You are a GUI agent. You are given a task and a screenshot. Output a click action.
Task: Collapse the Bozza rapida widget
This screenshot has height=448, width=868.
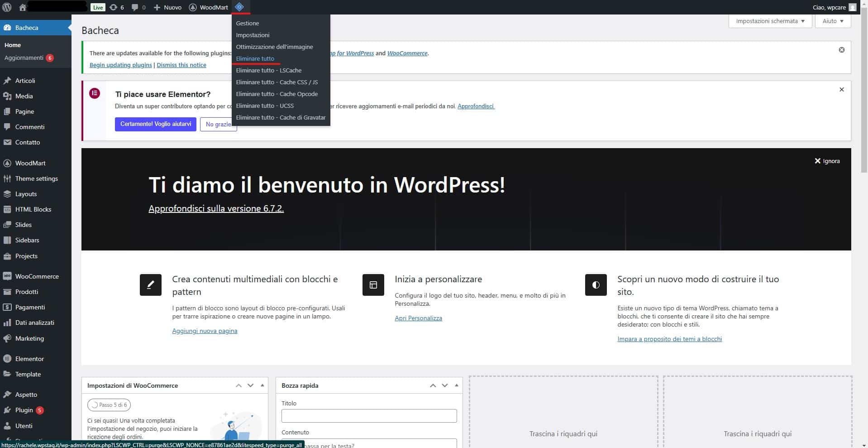coord(457,385)
